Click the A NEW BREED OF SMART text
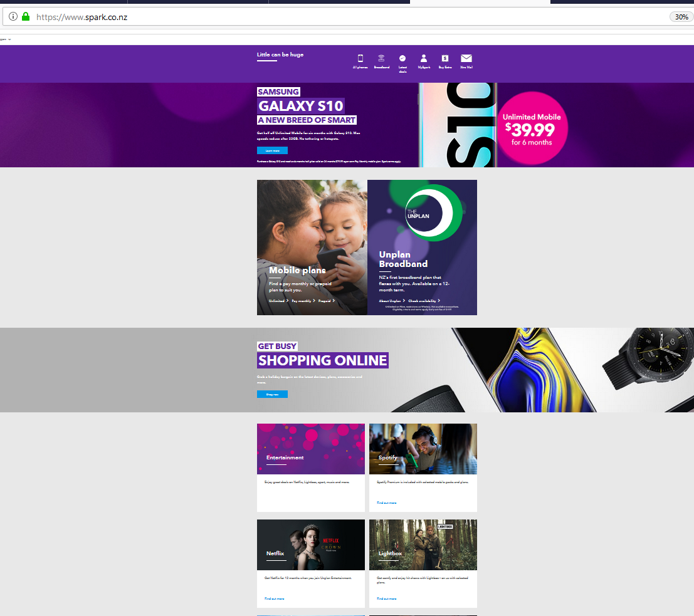694x616 pixels. tap(307, 120)
